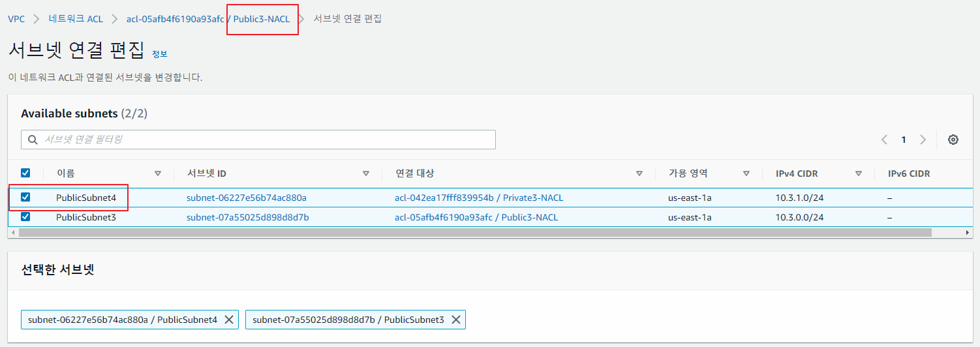This screenshot has width=980, height=347.
Task: Sort by 연결 대상 column arrow
Action: click(639, 173)
